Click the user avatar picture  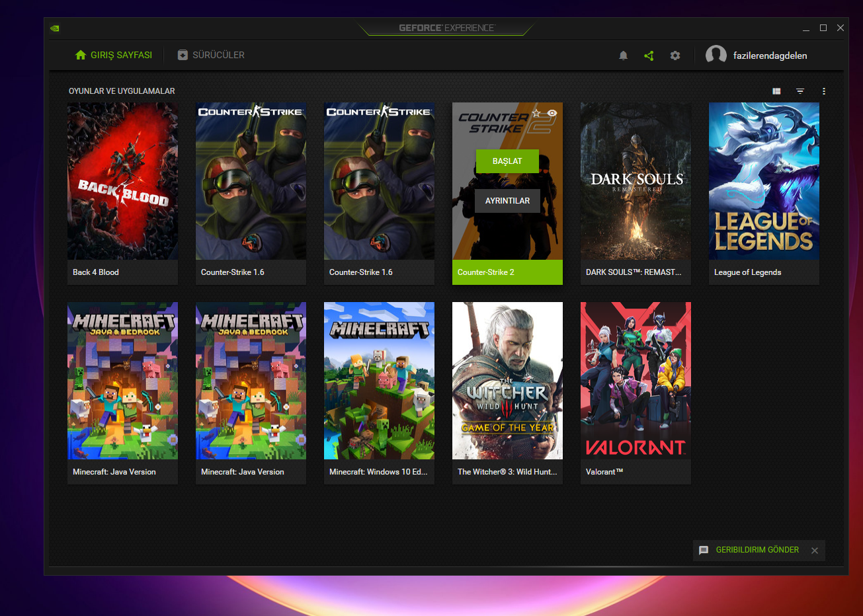[716, 56]
